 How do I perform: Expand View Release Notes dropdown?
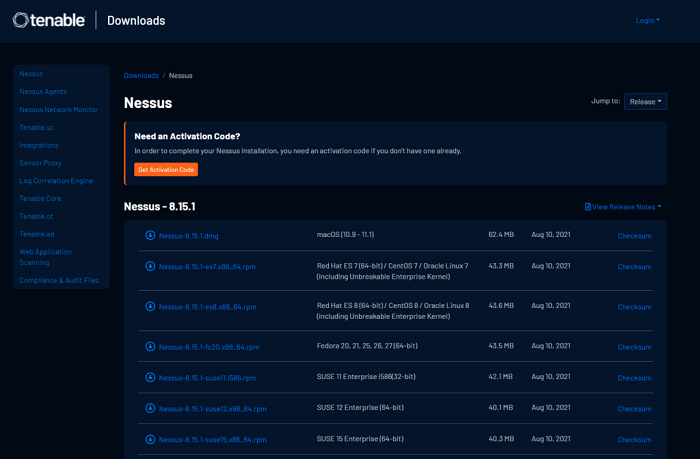pyautogui.click(x=623, y=207)
